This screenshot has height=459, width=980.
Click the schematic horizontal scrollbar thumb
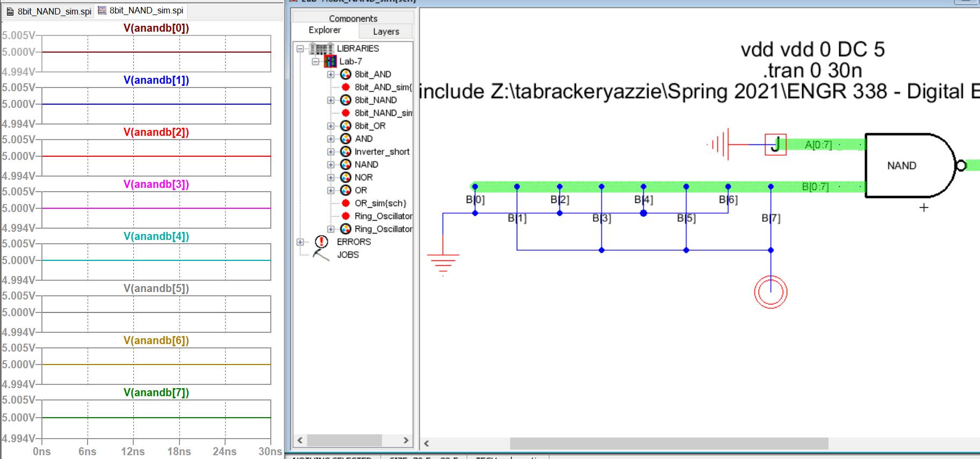668,443
